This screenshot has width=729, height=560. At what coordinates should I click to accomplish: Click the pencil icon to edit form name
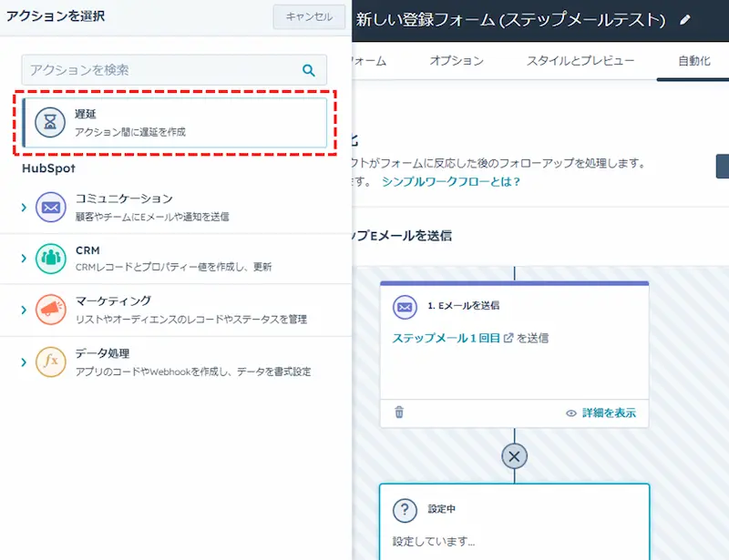pos(685,20)
